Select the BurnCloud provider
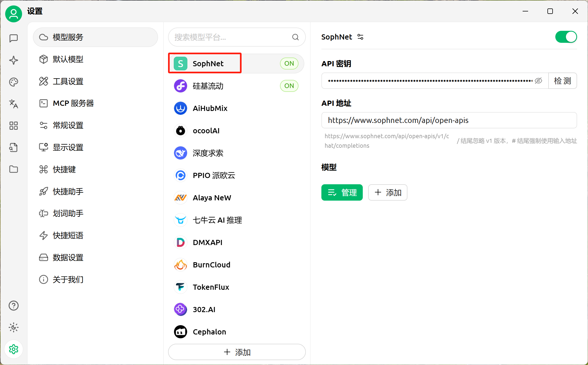 tap(236, 265)
